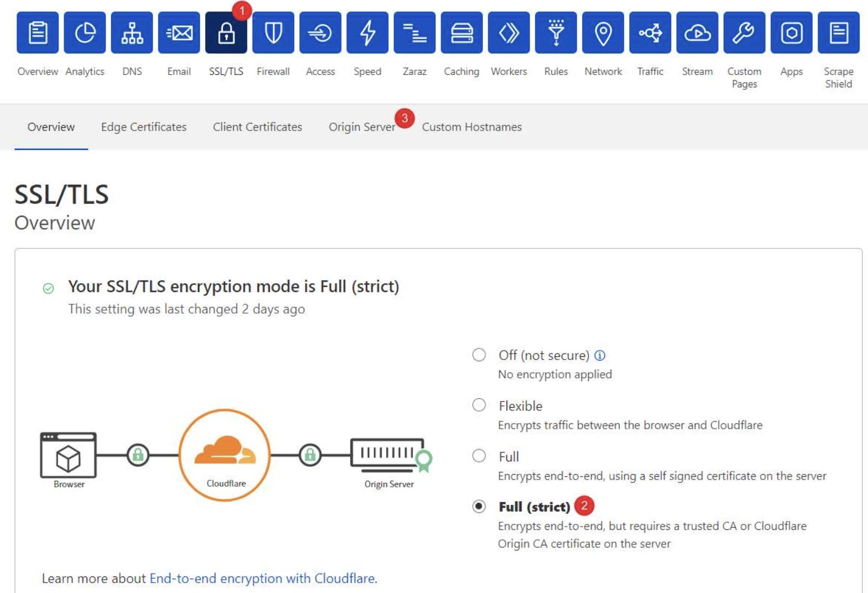This screenshot has height=593, width=868.
Task: Open the Workers code brackets icon
Action: [x=509, y=33]
